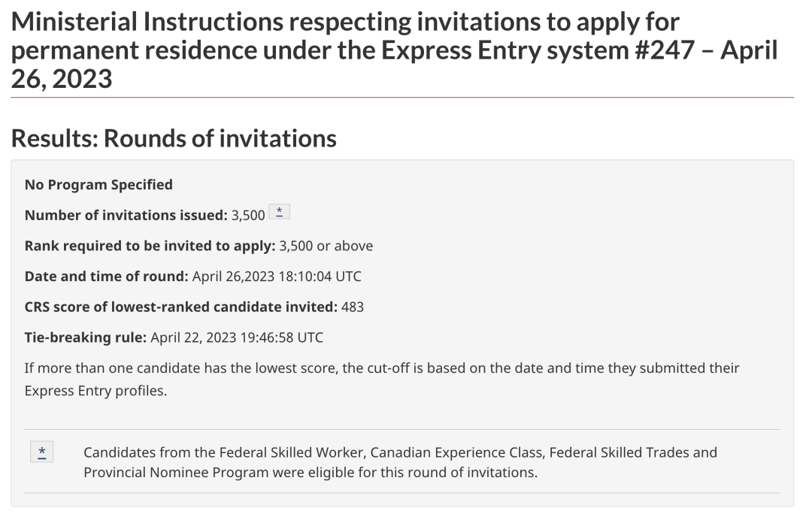
Task: Click the April 22 19:46:58 UTC timestamp
Action: (237, 337)
